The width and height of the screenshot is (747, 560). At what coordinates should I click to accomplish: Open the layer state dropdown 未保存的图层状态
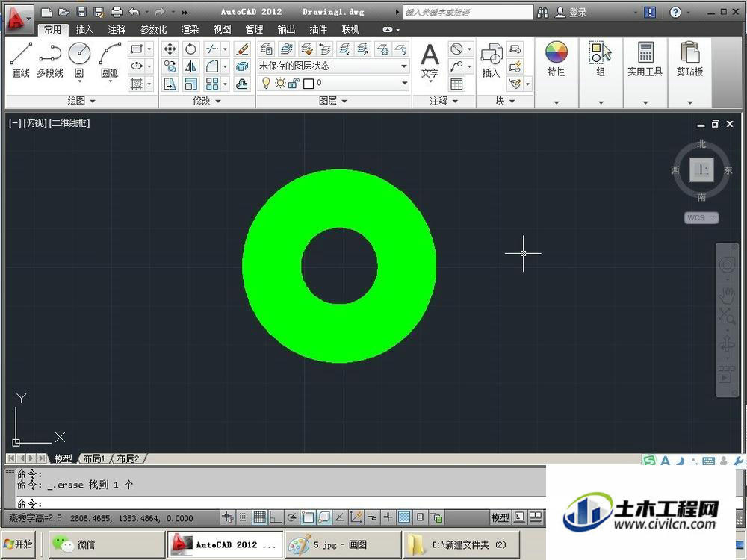tap(333, 66)
